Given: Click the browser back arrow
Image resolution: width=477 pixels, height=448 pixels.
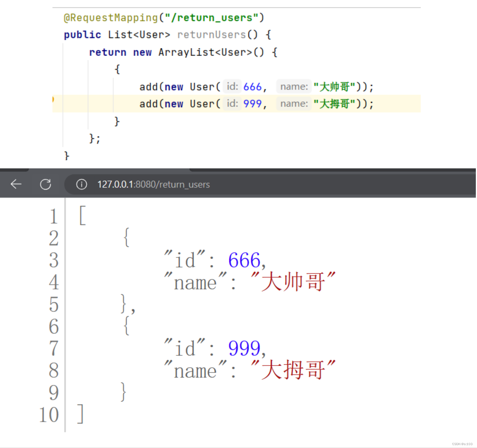Looking at the screenshot, I should tap(16, 184).
